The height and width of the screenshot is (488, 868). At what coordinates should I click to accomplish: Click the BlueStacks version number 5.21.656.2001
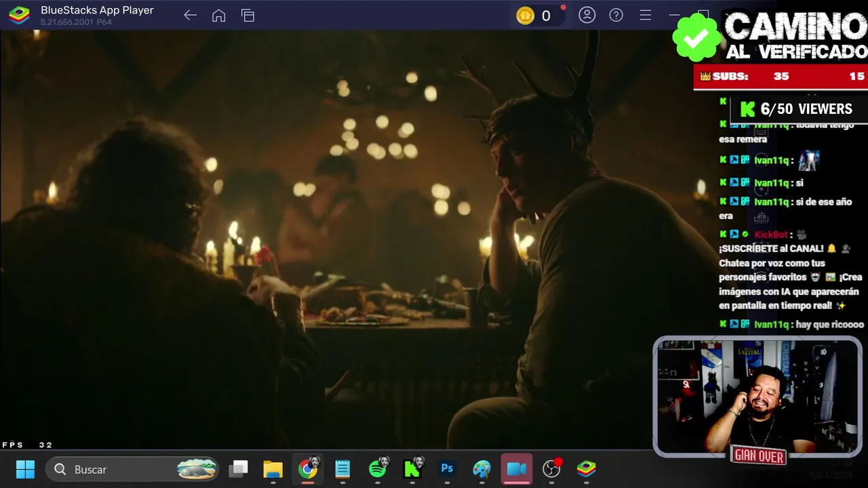pyautogui.click(x=66, y=22)
